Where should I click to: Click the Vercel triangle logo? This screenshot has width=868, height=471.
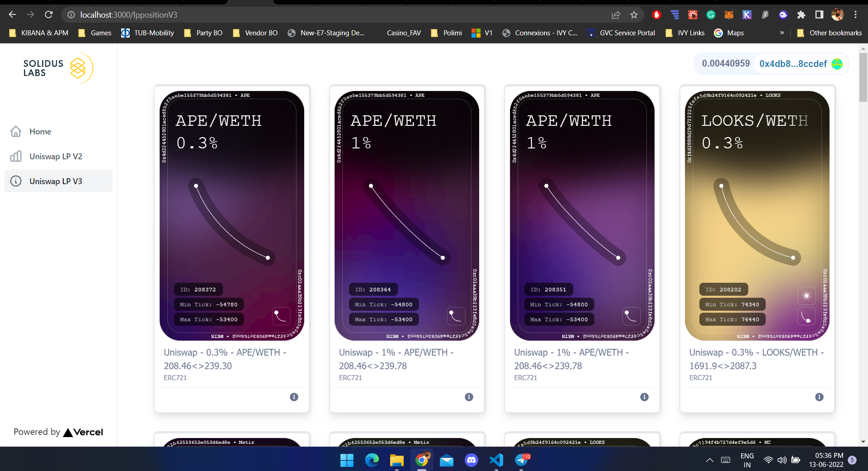[x=68, y=433]
